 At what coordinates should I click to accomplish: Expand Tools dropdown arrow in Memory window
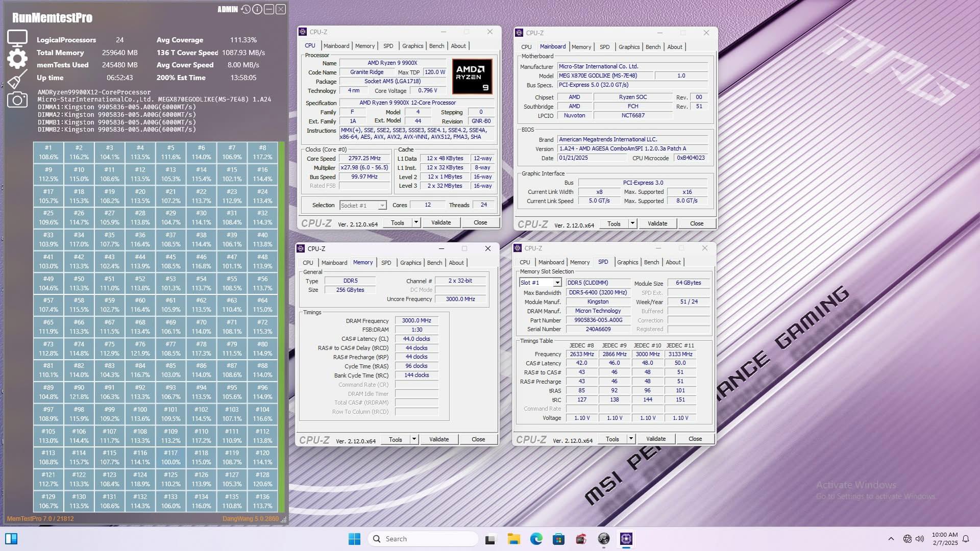[x=414, y=439]
